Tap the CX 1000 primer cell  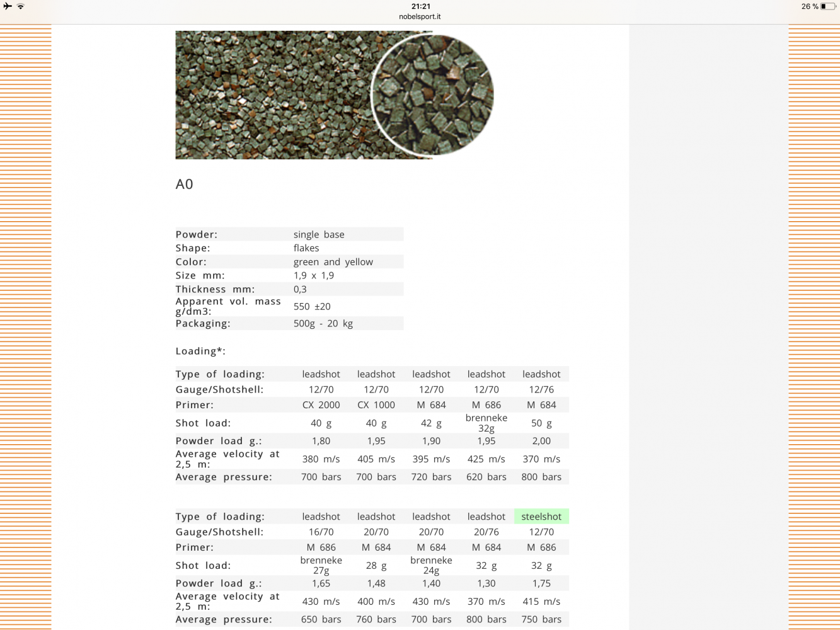tap(376, 405)
